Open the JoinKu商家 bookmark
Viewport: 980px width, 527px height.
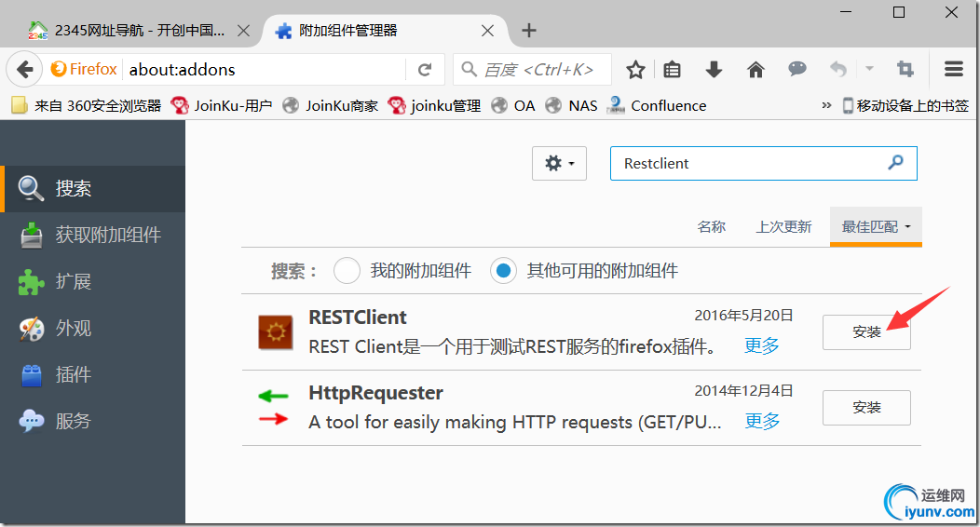coord(330,105)
